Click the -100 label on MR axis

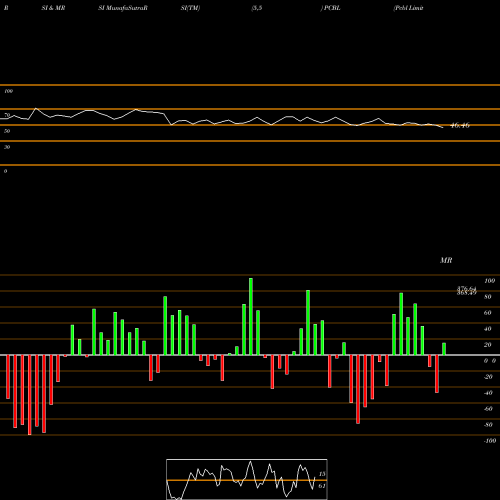click(x=490, y=441)
